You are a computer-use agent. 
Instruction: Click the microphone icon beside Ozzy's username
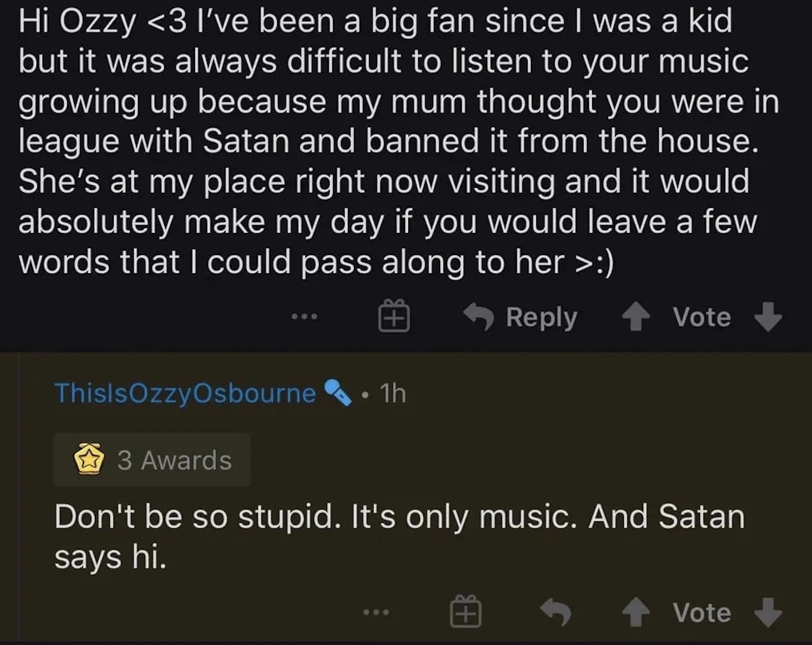338,393
